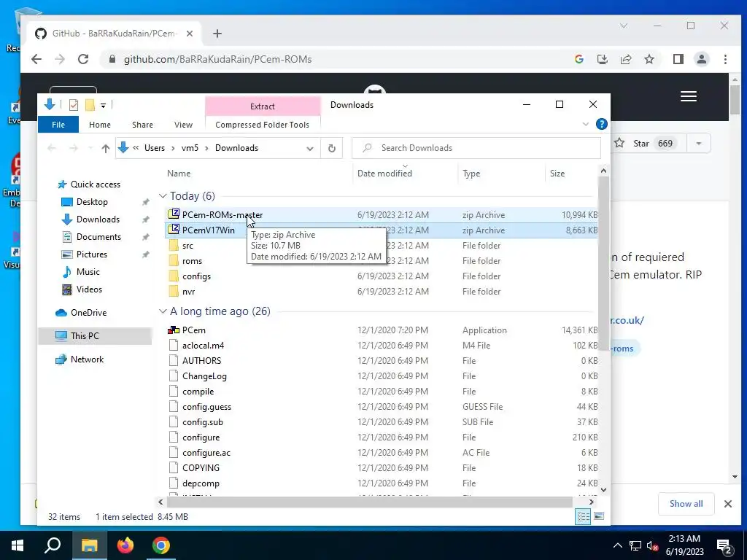Open the Home ribbon tab
Image resolution: width=747 pixels, height=560 pixels.
[99, 125]
